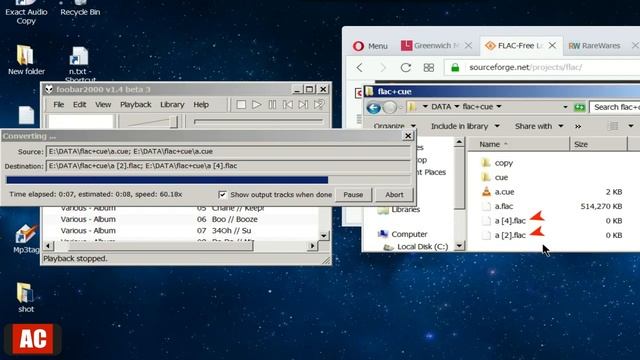
Task: Open the New folder desktop icon
Action: click(x=26, y=60)
